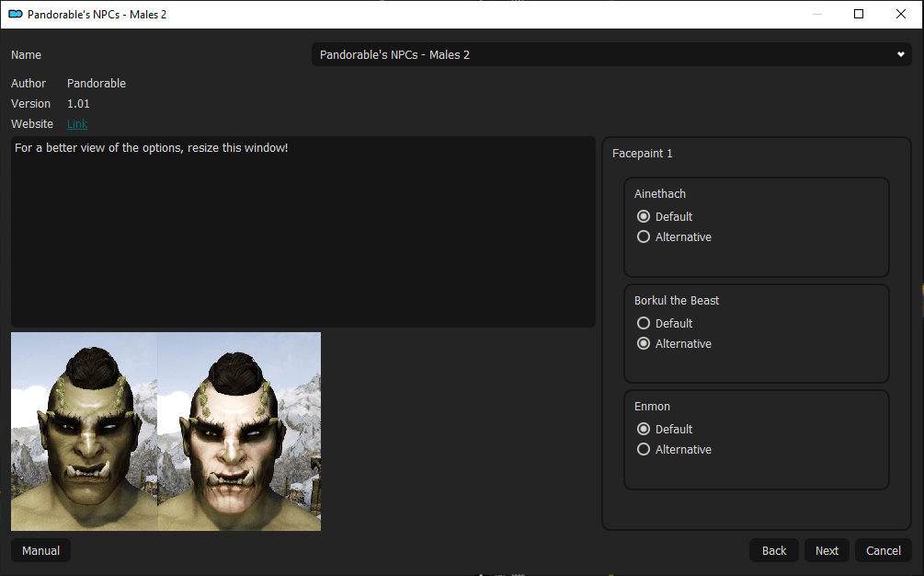Minimize the installer window
The image size is (924, 576).
tap(816, 14)
